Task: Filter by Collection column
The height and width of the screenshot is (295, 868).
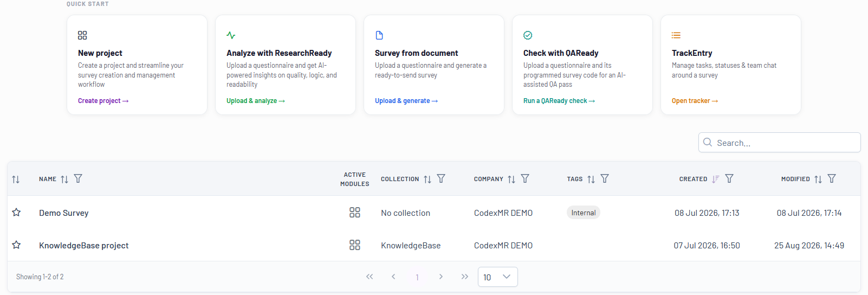Action: point(441,178)
